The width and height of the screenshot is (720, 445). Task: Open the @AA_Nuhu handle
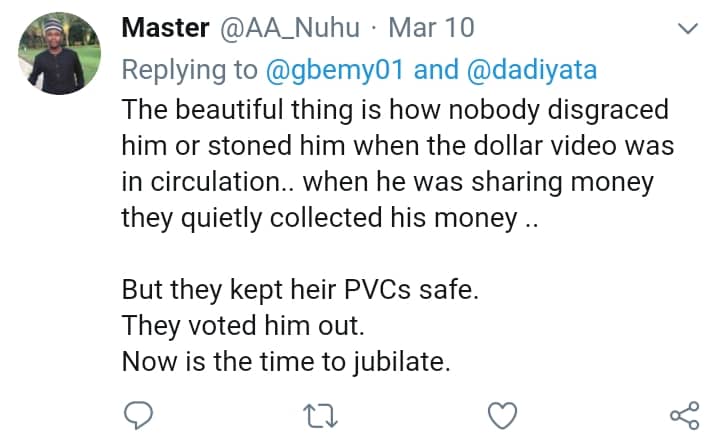click(290, 30)
